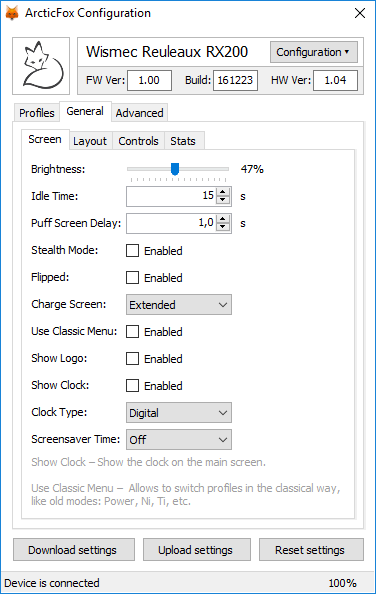Decrease Idle Time with down arrow
Viewport: 376px width, 594px height.
coord(223,200)
